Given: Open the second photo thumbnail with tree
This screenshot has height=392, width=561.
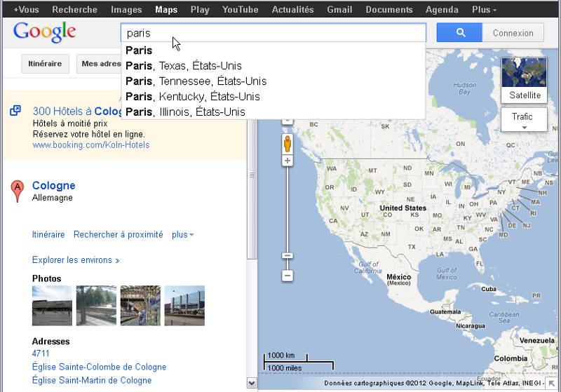Looking at the screenshot, I should 96,306.
